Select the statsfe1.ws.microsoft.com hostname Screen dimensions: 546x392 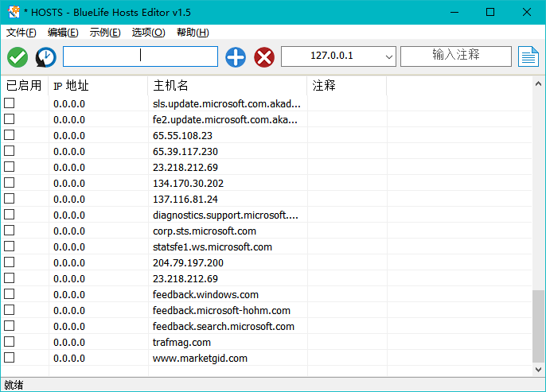(213, 247)
